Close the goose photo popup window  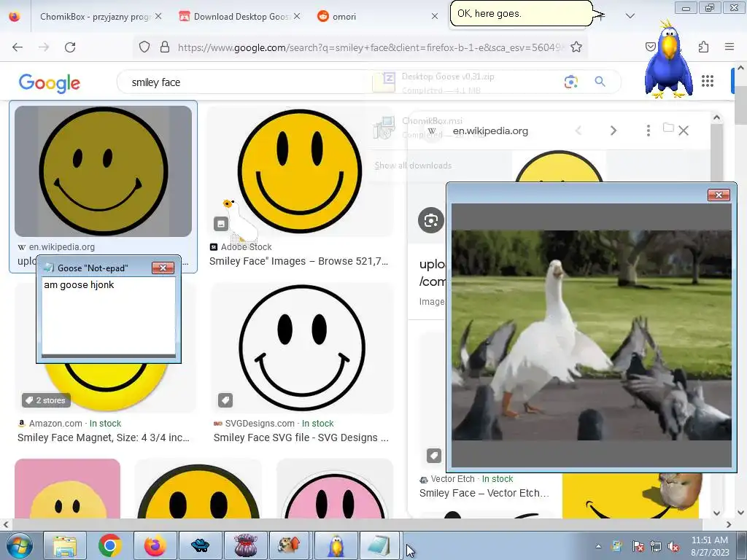tap(719, 195)
